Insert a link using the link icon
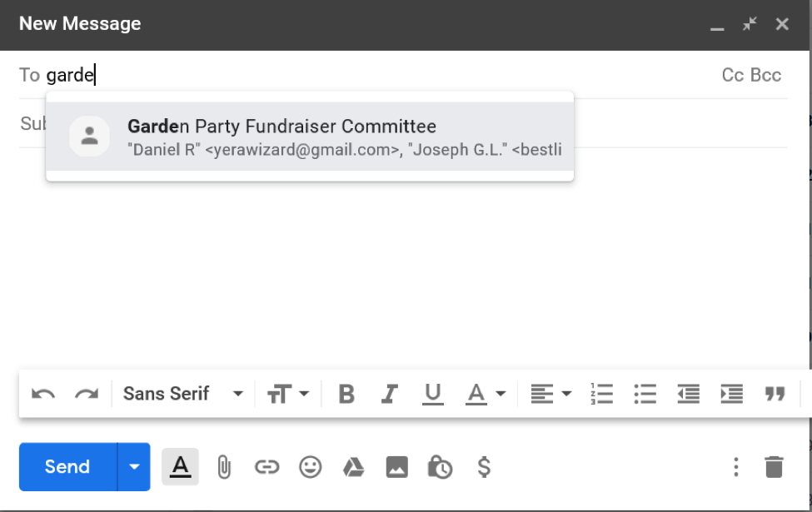812x512 pixels. pyautogui.click(x=267, y=467)
